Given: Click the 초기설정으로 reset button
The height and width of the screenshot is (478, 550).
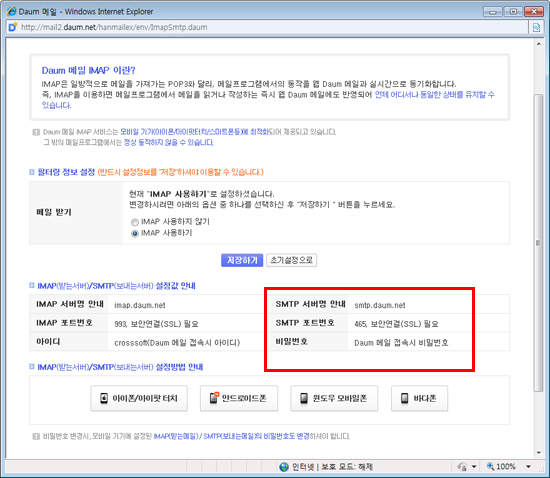Looking at the screenshot, I should click(x=291, y=260).
